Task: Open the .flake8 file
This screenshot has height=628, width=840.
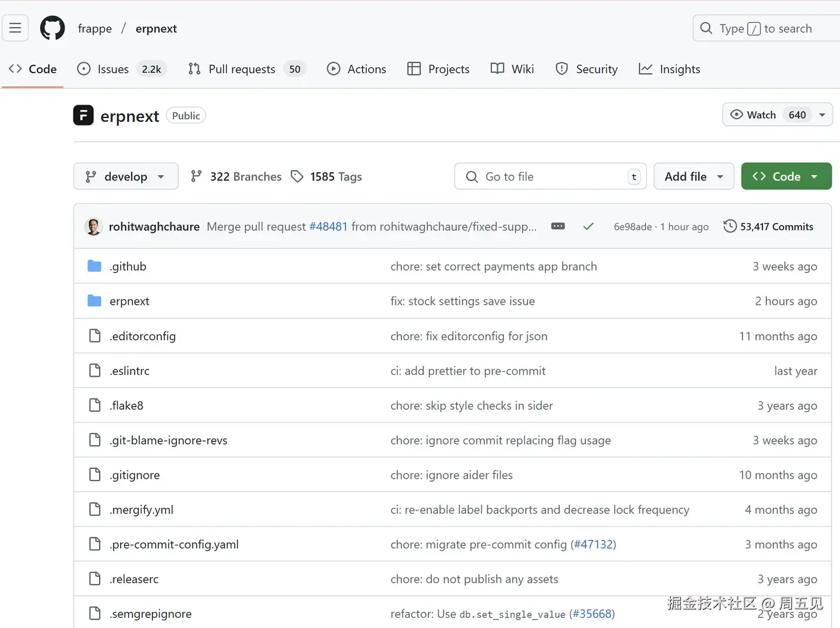Action: 127,405
